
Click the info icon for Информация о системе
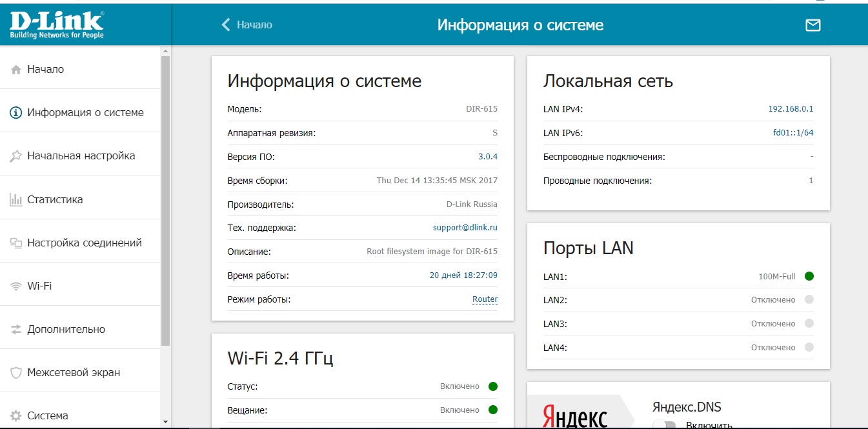coord(17,113)
